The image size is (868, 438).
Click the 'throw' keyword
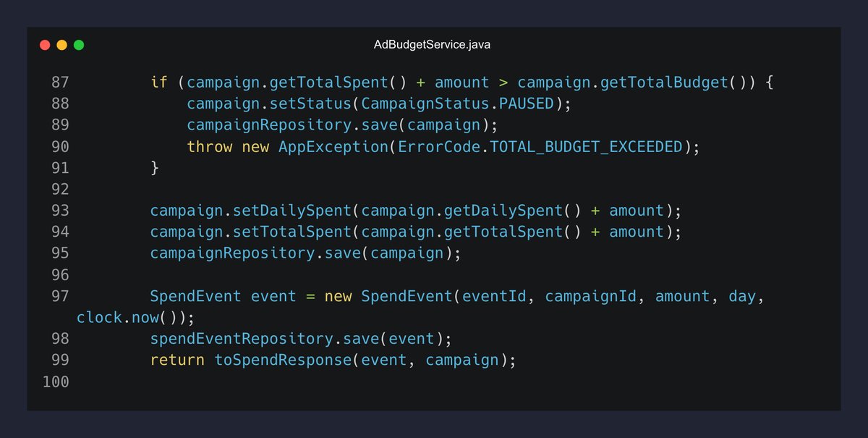coord(210,146)
